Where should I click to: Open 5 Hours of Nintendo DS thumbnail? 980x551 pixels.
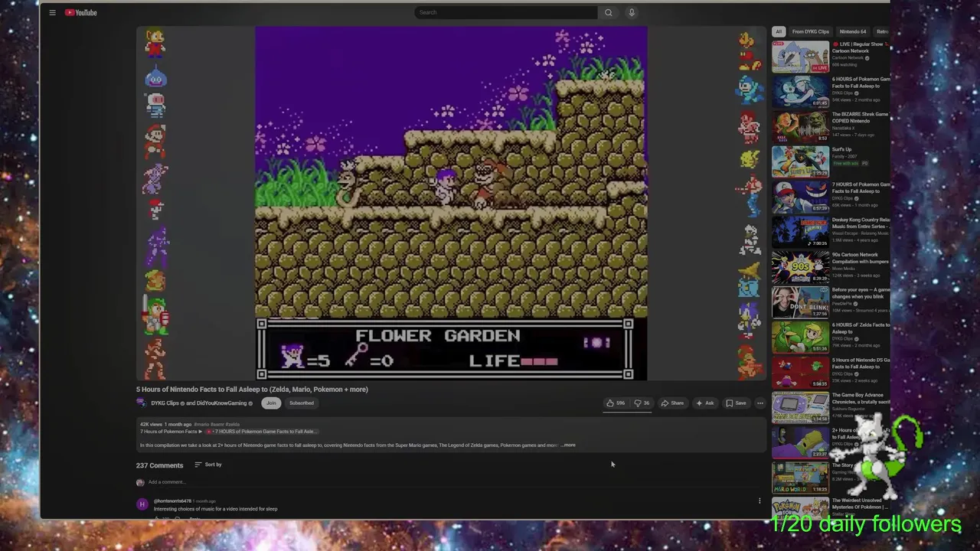[800, 373]
